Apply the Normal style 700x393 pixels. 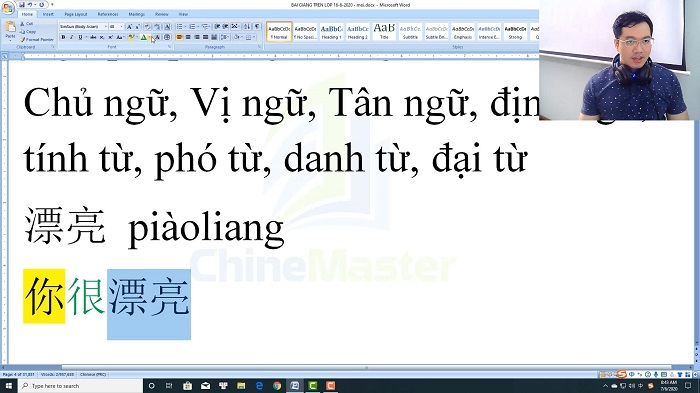(279, 32)
